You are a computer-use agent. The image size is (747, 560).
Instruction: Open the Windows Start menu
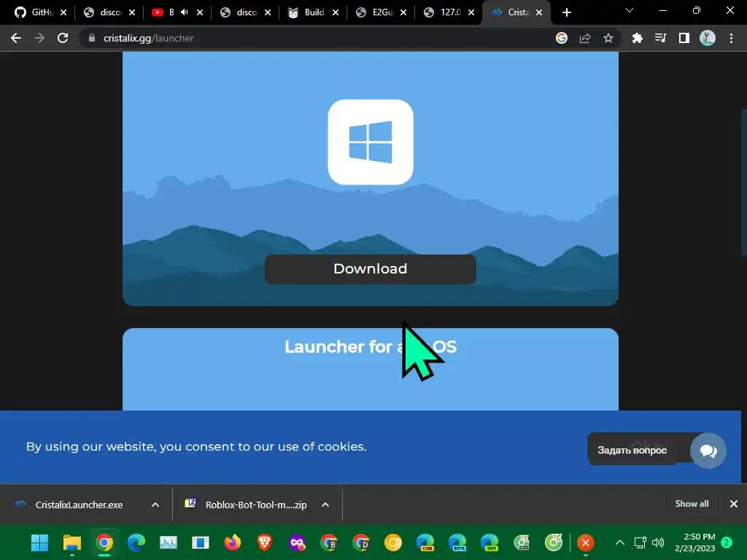[x=39, y=542]
